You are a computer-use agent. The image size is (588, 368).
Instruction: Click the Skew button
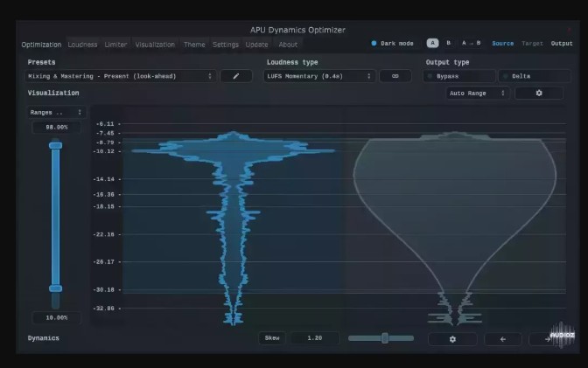tap(271, 338)
